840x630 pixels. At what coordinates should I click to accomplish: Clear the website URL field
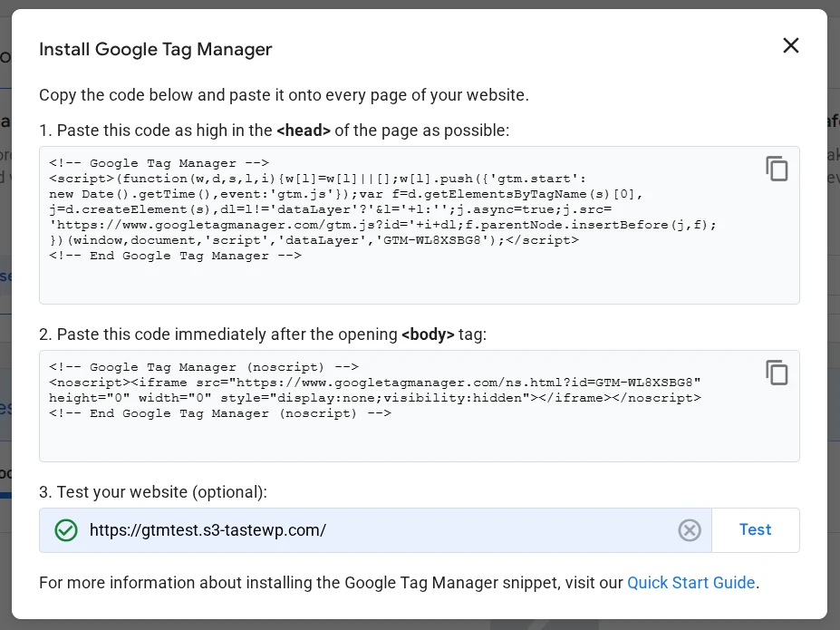(x=690, y=530)
